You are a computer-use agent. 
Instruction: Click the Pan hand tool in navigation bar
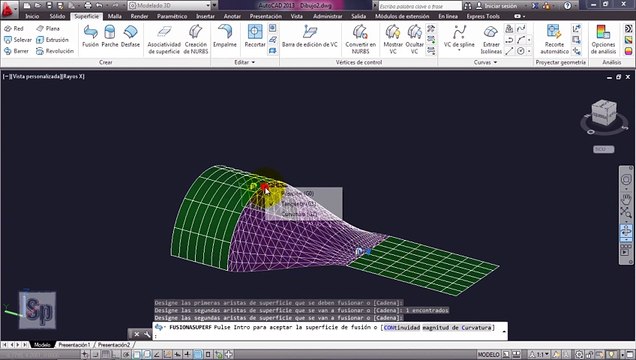click(x=626, y=198)
